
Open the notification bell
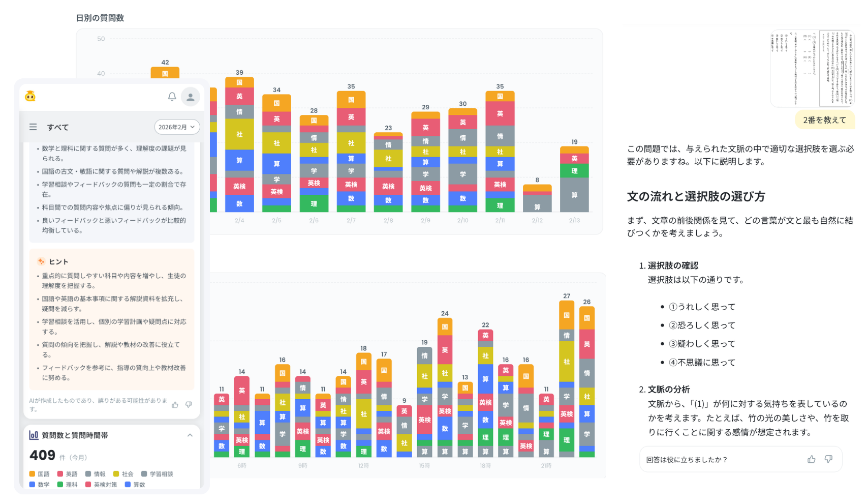(172, 97)
